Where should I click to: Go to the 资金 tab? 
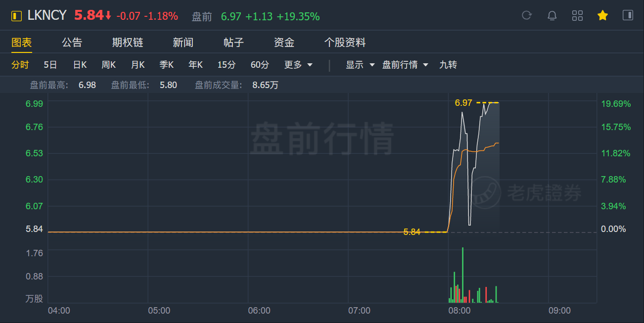click(284, 43)
